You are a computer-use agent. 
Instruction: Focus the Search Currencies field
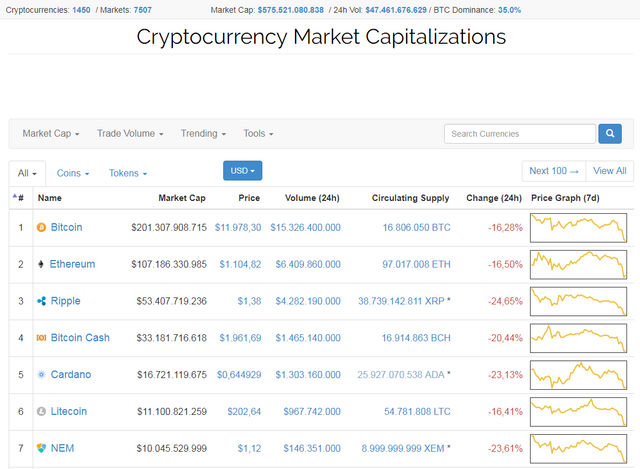coord(520,134)
